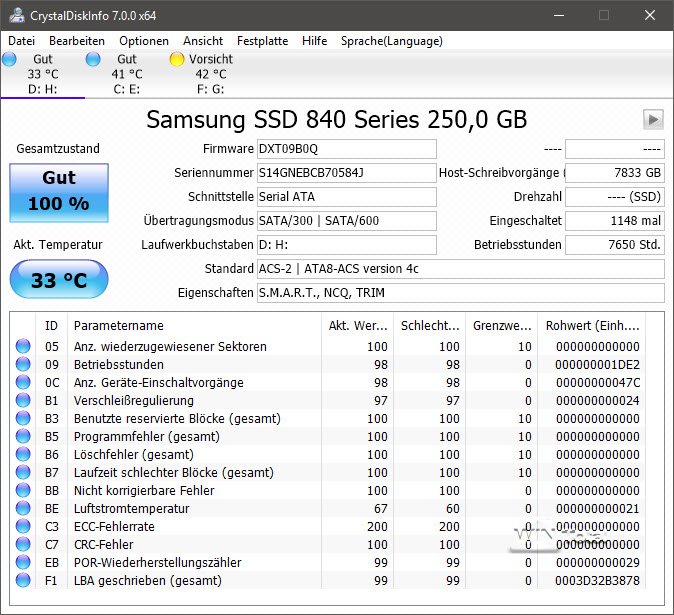This screenshot has width=674, height=615.
Task: Open the Sprache(Language) menu
Action: pos(391,41)
